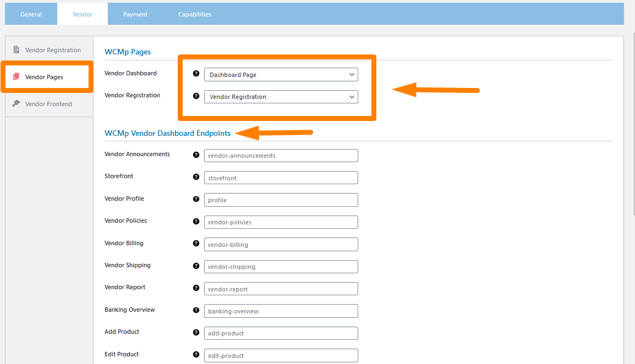Screen dimensions: 635x364
Task: Open the General tab
Action: (31, 14)
